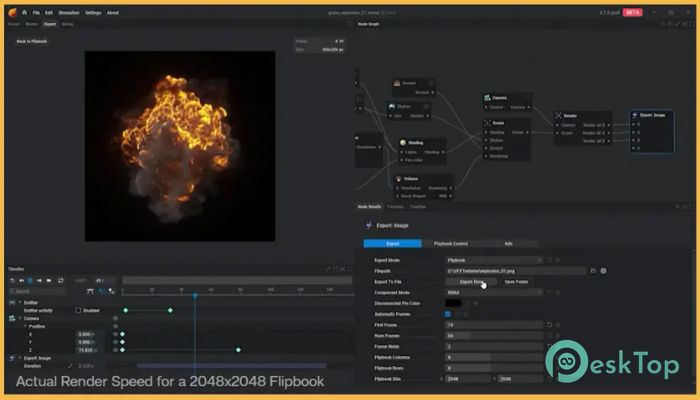Click the Skybox node icon
The width and height of the screenshot is (700, 400).
click(x=392, y=106)
